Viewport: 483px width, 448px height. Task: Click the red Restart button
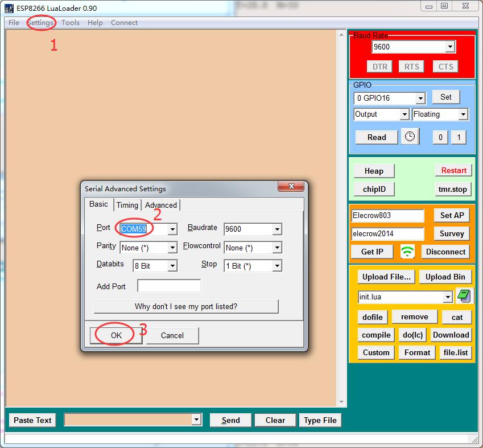click(x=453, y=170)
